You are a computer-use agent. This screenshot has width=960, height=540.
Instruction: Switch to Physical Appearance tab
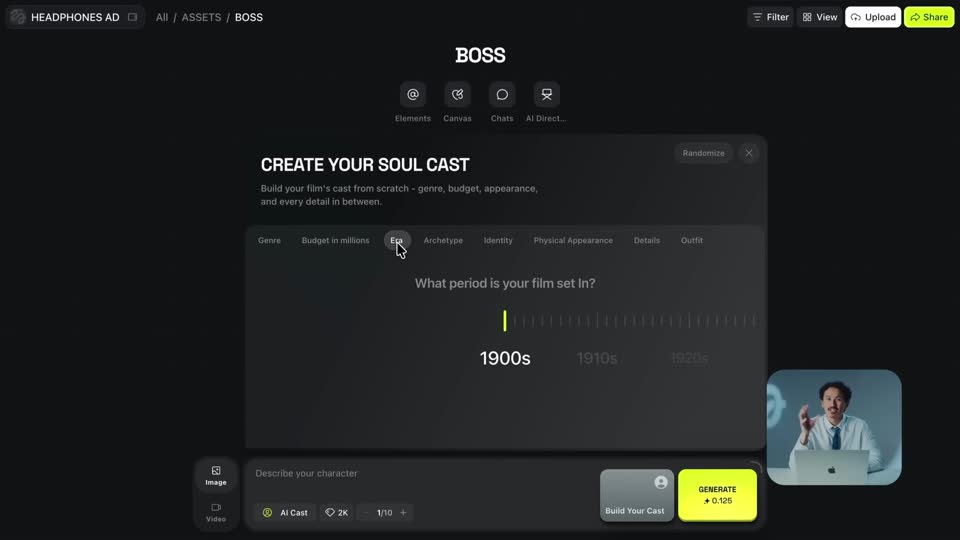573,241
